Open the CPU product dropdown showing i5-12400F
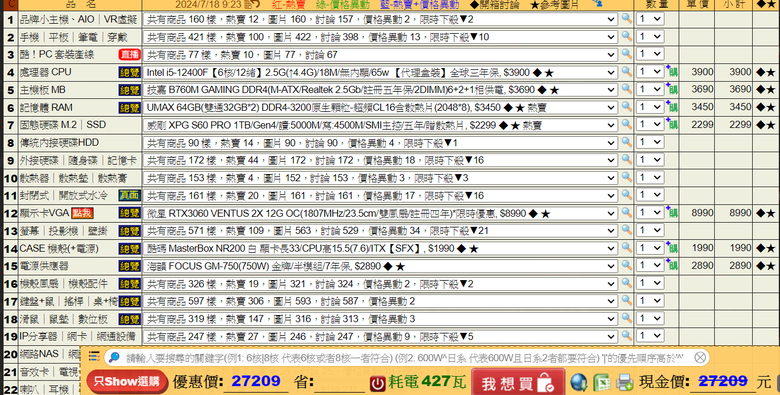 point(381,73)
